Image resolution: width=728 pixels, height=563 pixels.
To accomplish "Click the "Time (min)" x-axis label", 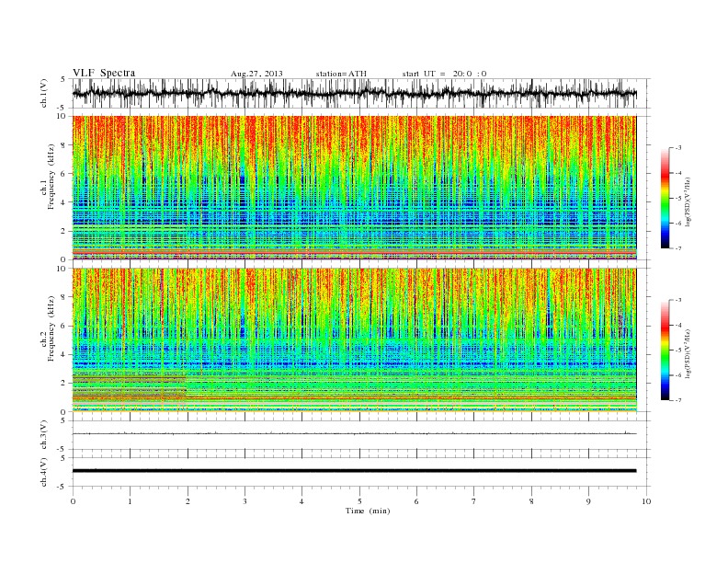I will [x=368, y=511].
